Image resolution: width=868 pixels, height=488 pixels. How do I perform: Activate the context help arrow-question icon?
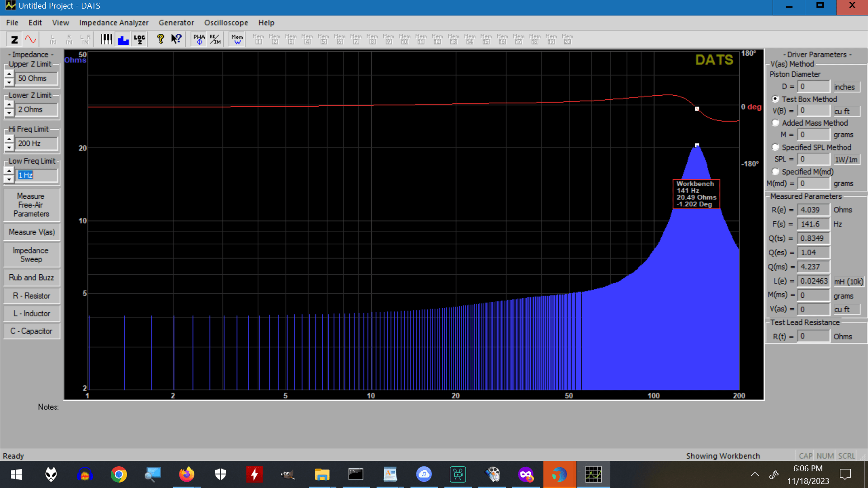[x=176, y=39]
